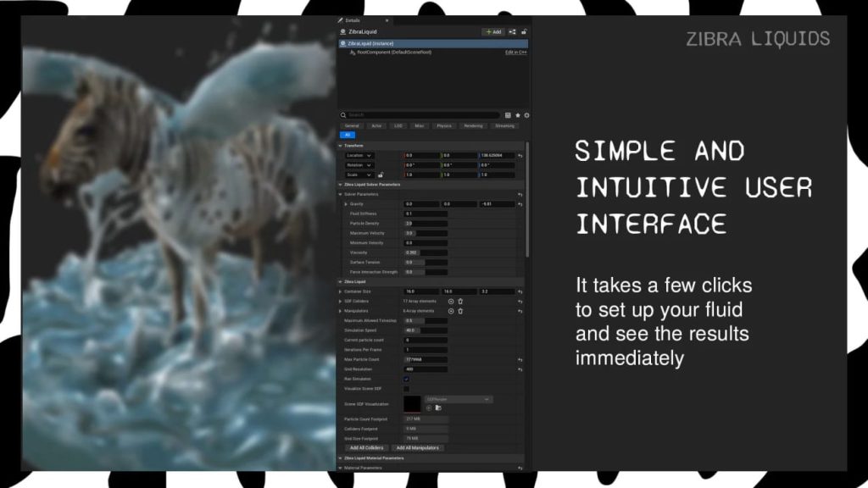This screenshot has width=868, height=488.
Task: Toggle the Scale lock ratio icon
Action: click(381, 175)
